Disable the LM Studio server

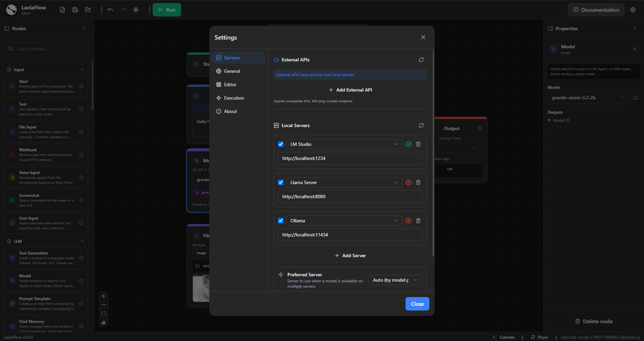point(281,144)
